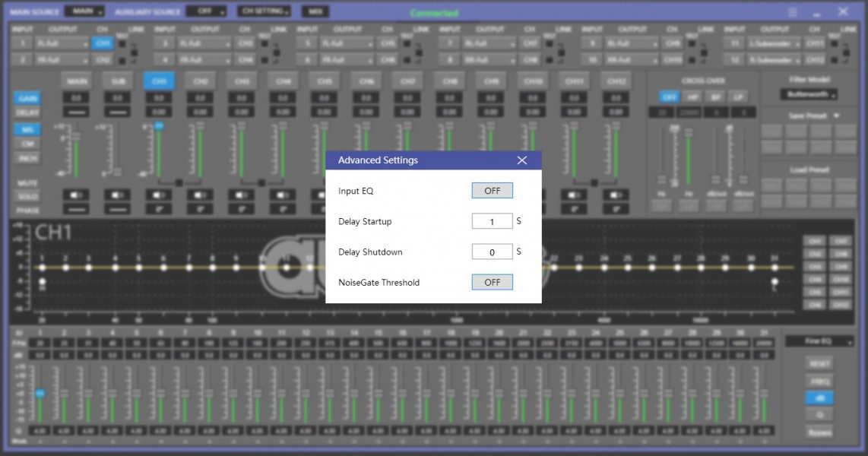Screen dimensions: 868x456
Task: Open the Fine EQ mode dropdown
Action: pos(819,341)
